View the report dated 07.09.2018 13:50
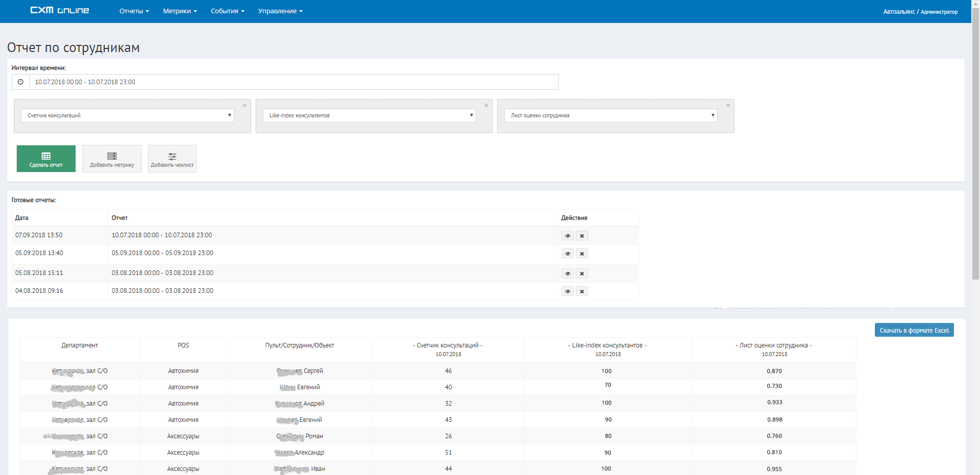The height and width of the screenshot is (475, 980). 567,236
